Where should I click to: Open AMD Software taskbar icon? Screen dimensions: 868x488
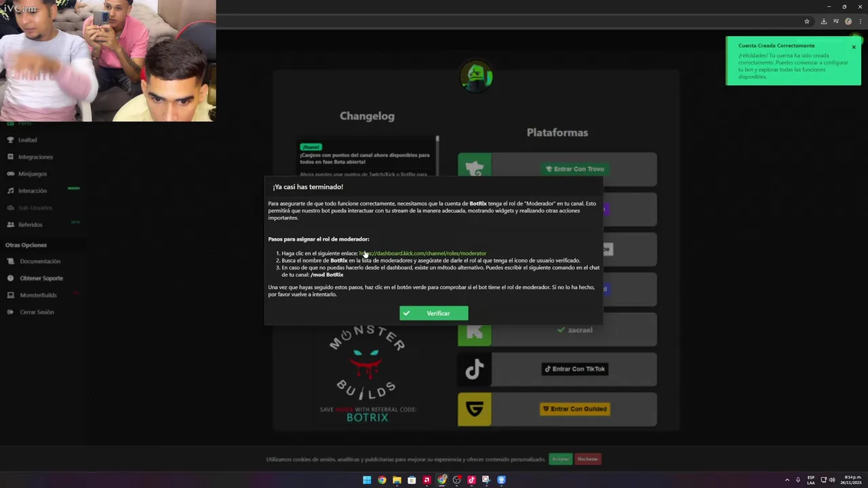(427, 480)
